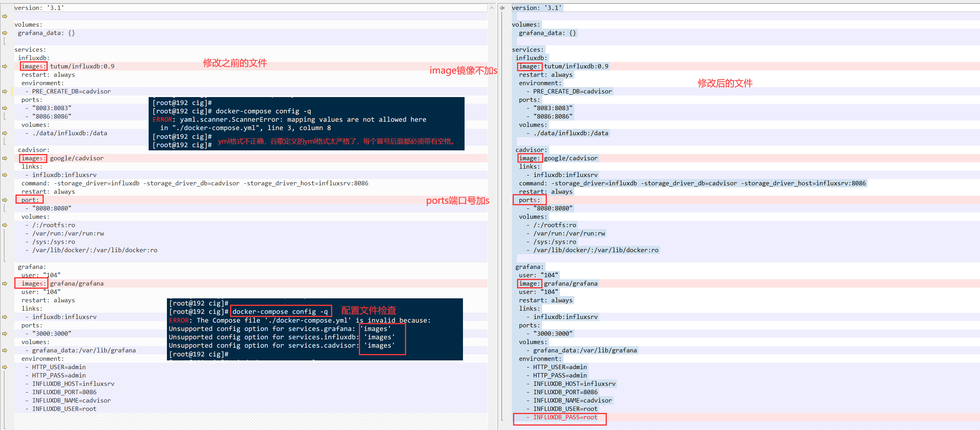Click "8080:8080" port line in left pane
The height and width of the screenshot is (430, 980).
[x=52, y=208]
